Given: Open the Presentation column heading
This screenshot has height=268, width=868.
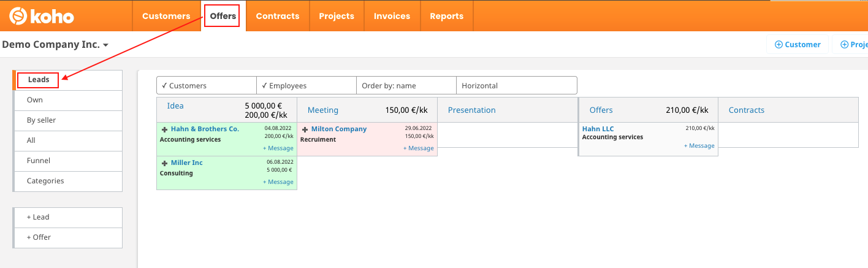Looking at the screenshot, I should pos(472,110).
